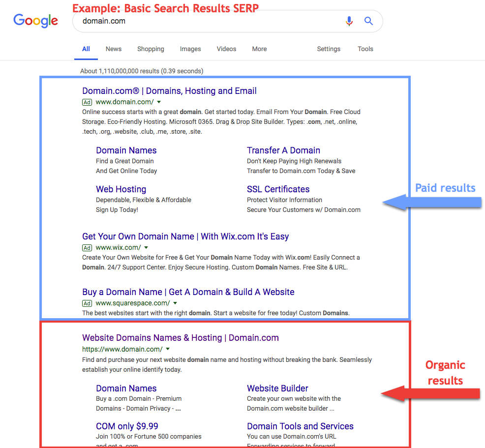485x448 pixels.
Task: Click 'Find a Great Domain' description text
Action: [124, 161]
